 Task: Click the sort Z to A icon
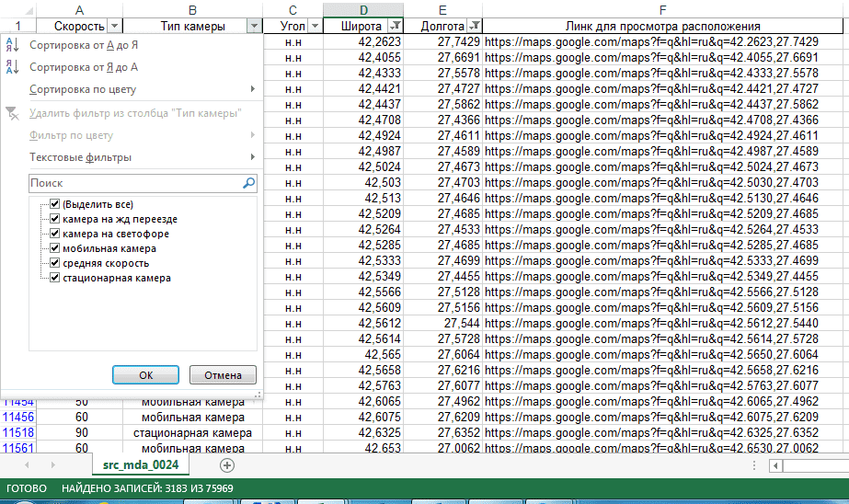tap(12, 67)
